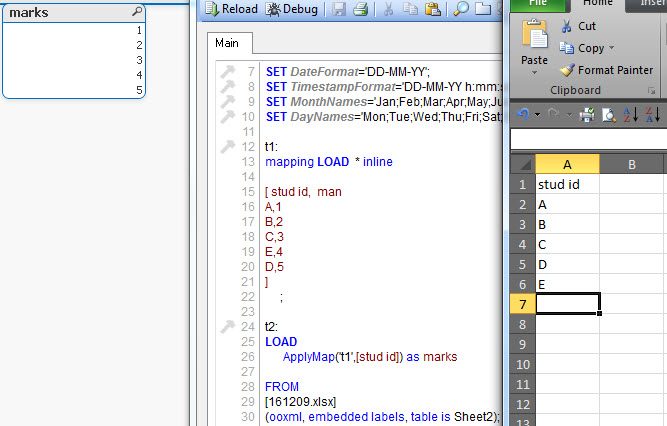Expand the Redo history dropdown arrow

(569, 114)
